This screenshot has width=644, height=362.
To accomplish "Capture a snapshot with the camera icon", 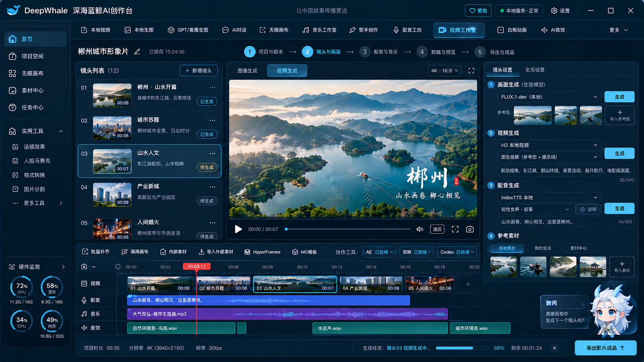I will point(470,229).
